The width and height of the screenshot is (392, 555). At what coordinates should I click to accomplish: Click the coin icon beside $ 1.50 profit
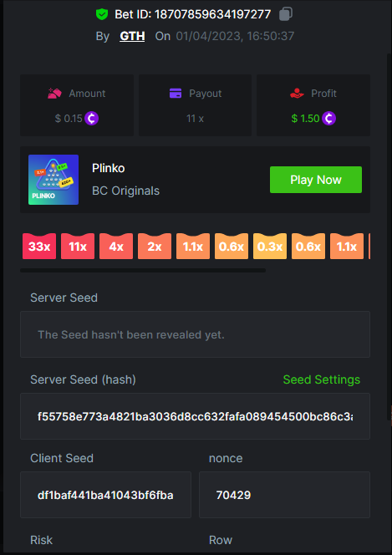329,118
